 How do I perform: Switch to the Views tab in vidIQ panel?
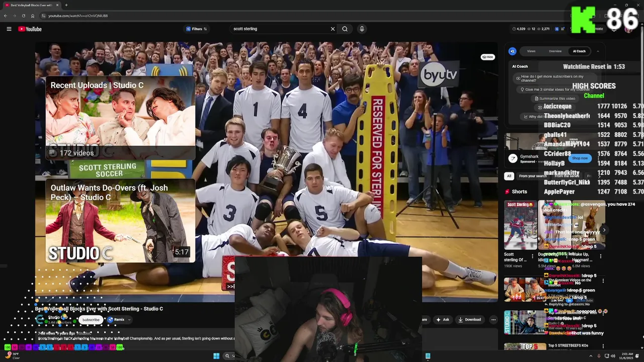(x=531, y=51)
